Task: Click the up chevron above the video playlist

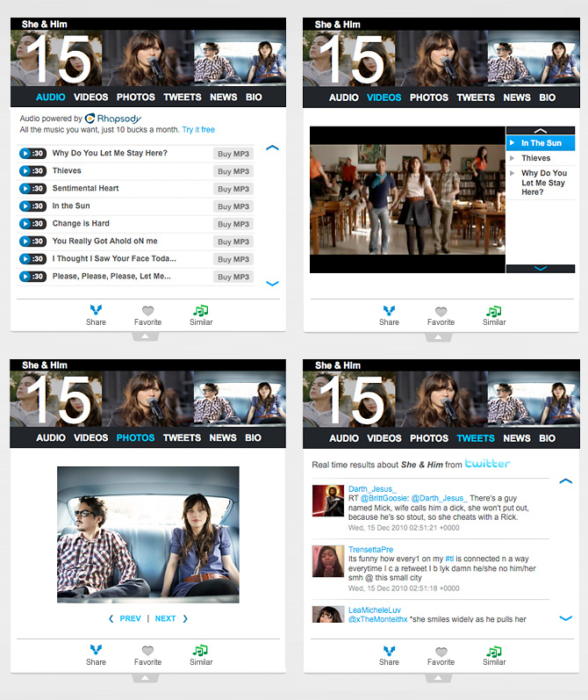Action: pos(541,130)
